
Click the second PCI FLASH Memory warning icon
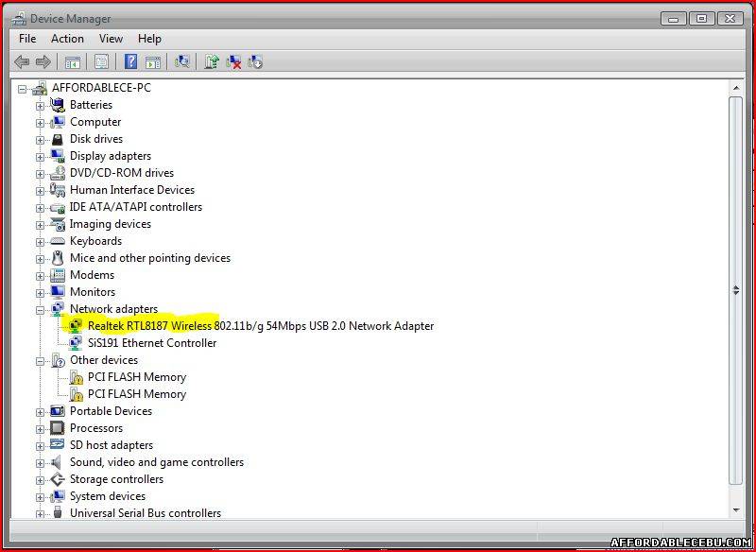coord(76,394)
